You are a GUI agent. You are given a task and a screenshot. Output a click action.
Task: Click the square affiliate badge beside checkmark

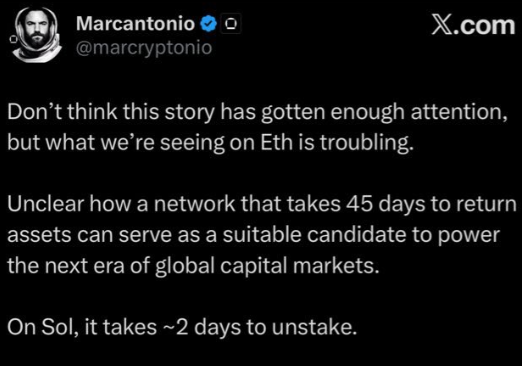pyautogui.click(x=231, y=24)
